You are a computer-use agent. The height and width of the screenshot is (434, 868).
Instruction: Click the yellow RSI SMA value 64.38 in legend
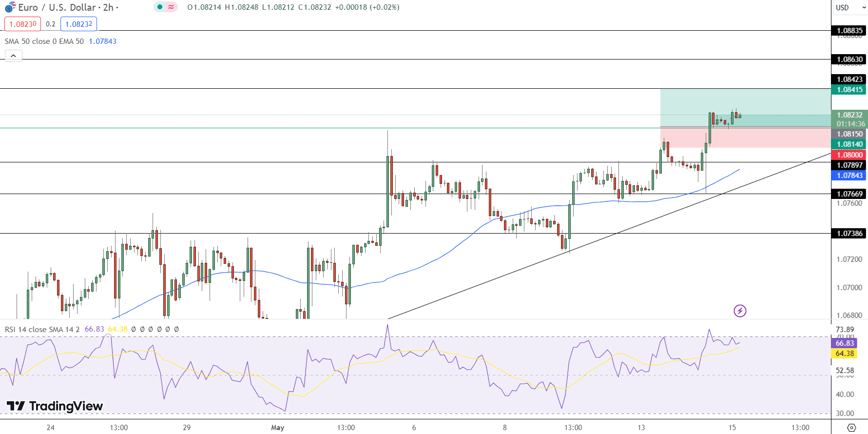coord(117,329)
